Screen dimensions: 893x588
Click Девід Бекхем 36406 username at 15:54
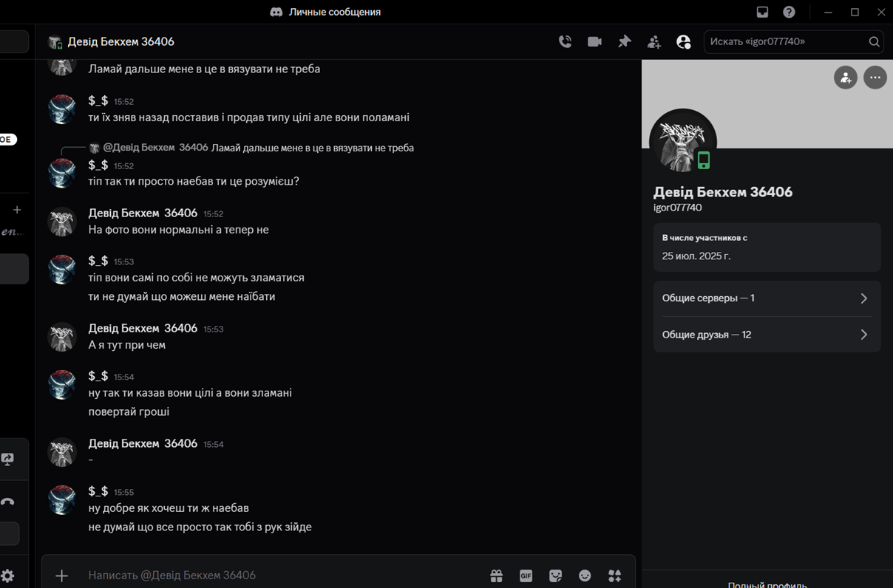click(143, 443)
